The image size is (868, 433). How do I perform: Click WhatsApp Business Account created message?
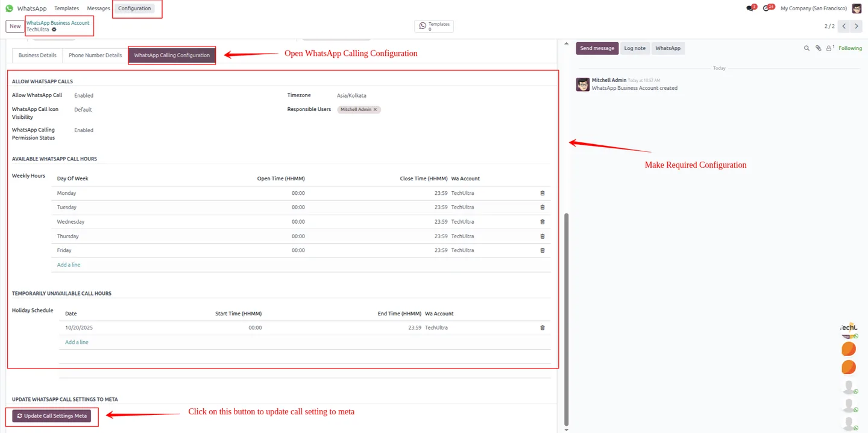click(x=635, y=88)
